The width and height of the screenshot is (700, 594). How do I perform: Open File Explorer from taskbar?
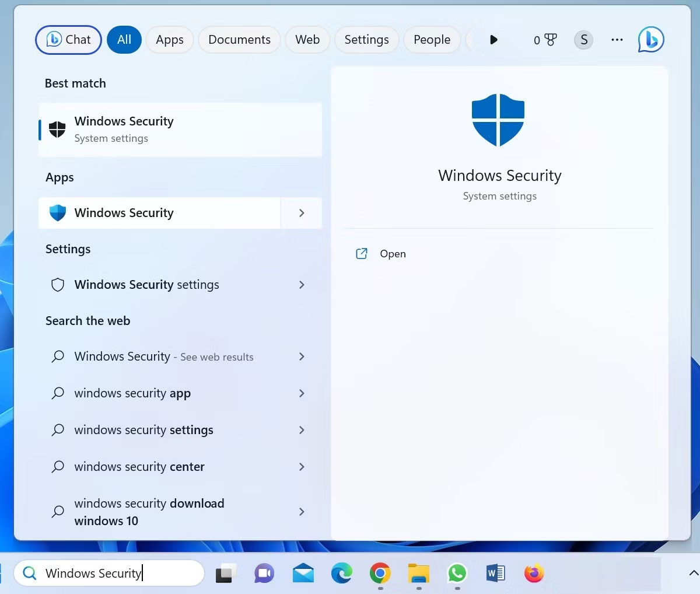click(x=419, y=574)
